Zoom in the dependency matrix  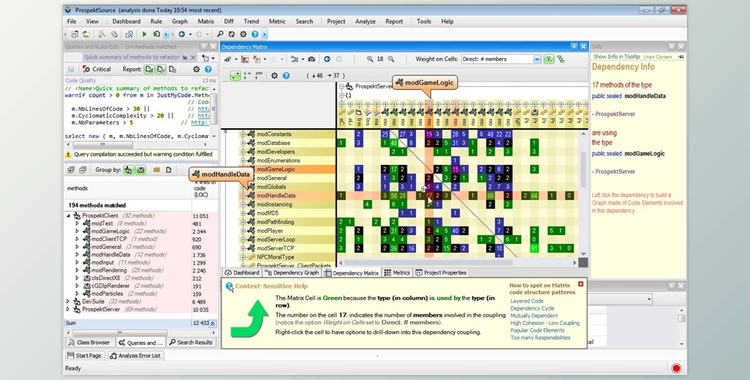point(370,59)
